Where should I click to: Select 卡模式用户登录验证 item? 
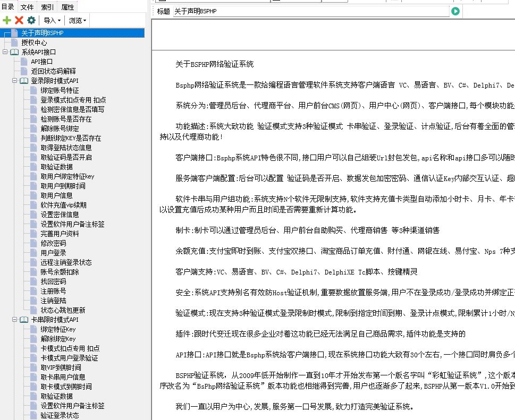pos(69,358)
